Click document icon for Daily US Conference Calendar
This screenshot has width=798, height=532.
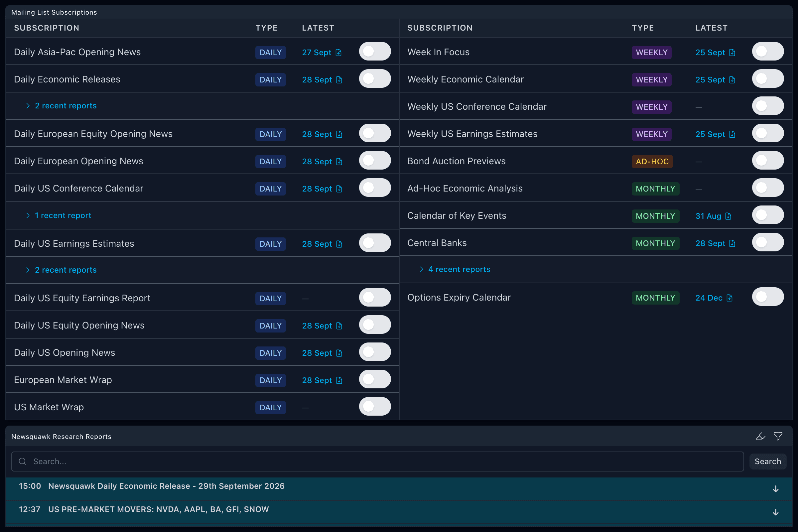point(339,189)
